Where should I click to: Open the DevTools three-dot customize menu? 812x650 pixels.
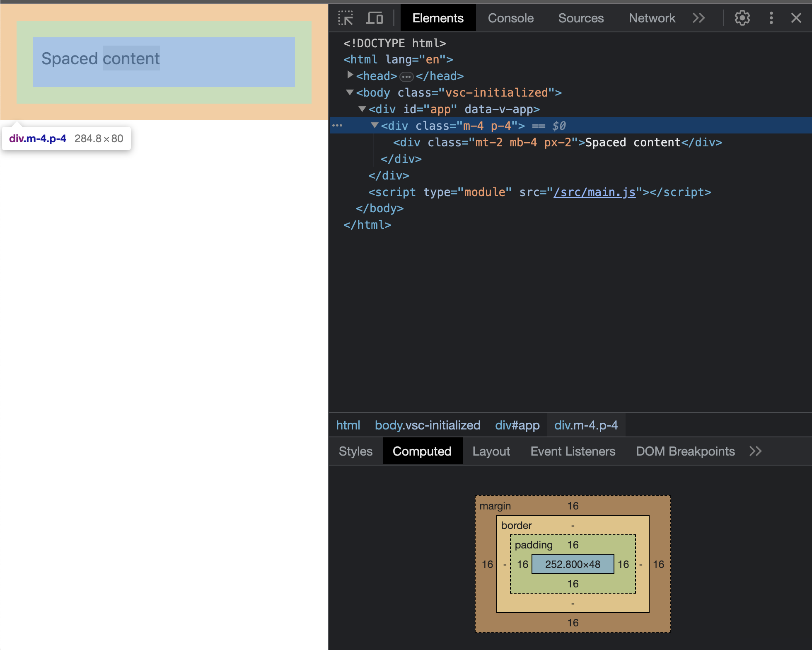click(771, 18)
